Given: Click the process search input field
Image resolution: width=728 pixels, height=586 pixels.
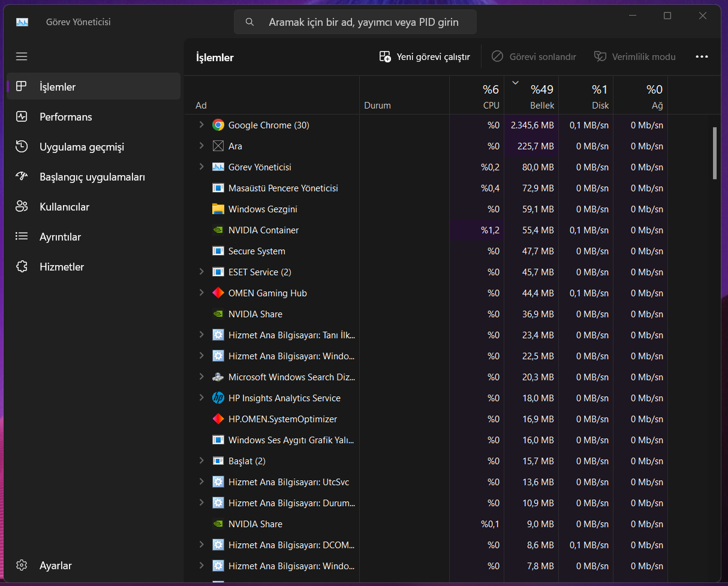Looking at the screenshot, I should pos(363,22).
